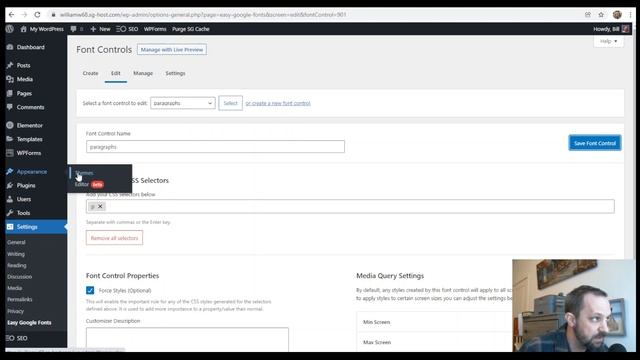Open the comments bubble in the admin bar
The width and height of the screenshot is (640, 360).
(76, 29)
